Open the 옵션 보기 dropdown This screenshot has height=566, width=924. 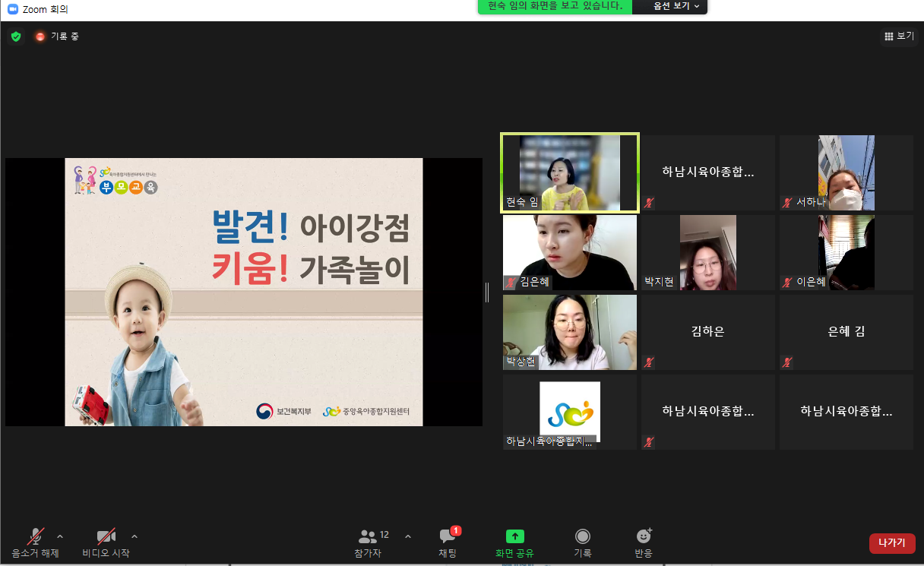[x=676, y=6]
